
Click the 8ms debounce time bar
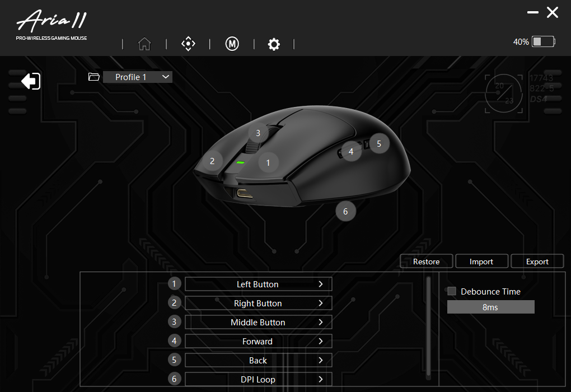point(490,307)
